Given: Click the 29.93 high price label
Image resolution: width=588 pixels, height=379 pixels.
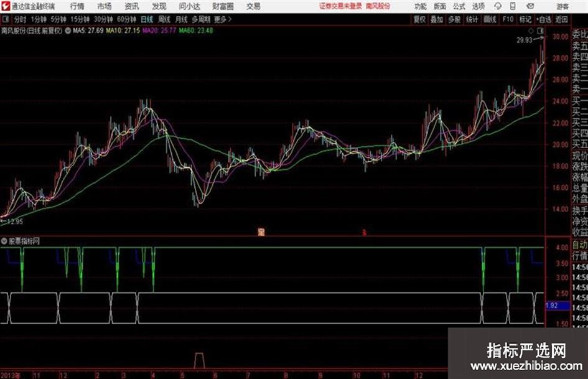Looking at the screenshot, I should pos(525,40).
